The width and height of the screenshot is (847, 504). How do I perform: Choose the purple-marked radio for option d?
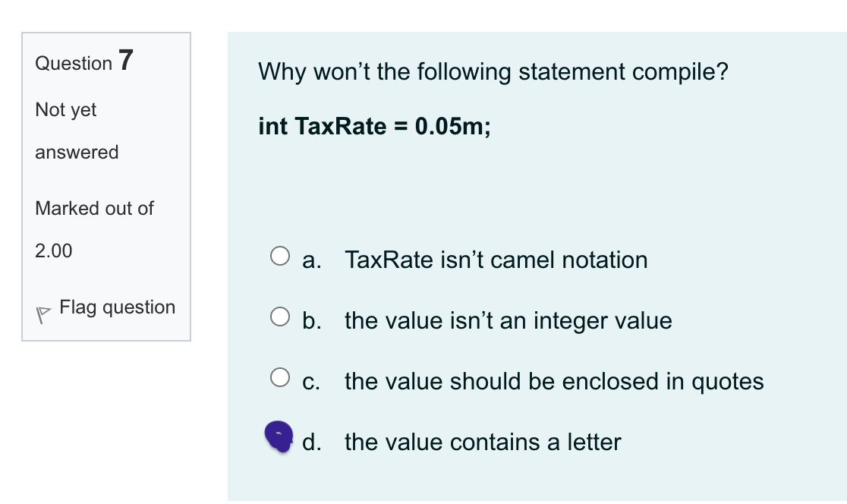pyautogui.click(x=279, y=436)
